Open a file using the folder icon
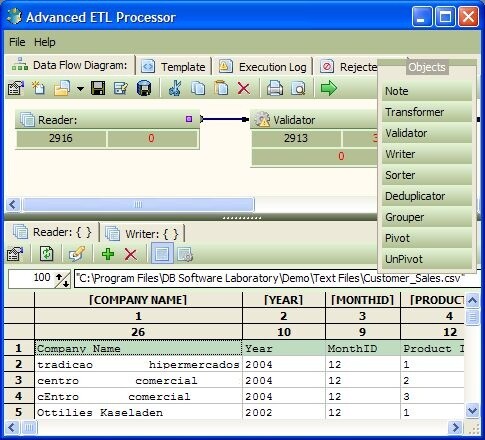Viewport: 485px width, 440px height. [62, 88]
